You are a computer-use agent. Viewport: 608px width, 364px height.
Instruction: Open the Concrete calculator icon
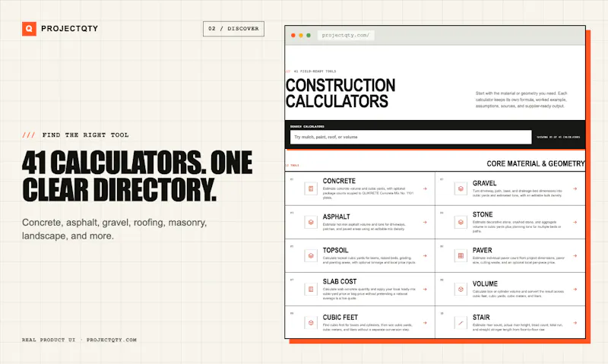311,188
